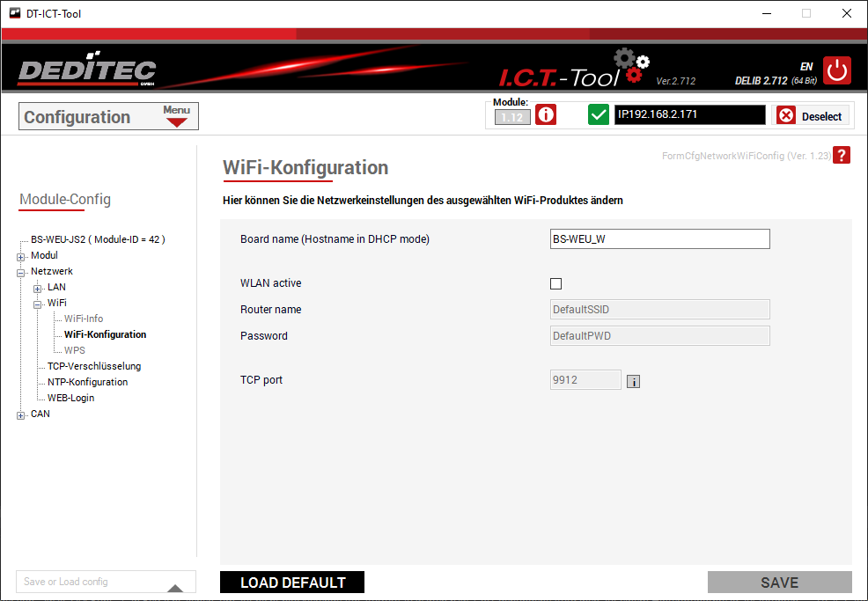Image resolution: width=868 pixels, height=601 pixels.
Task: Open module info red icon
Action: pos(546,115)
